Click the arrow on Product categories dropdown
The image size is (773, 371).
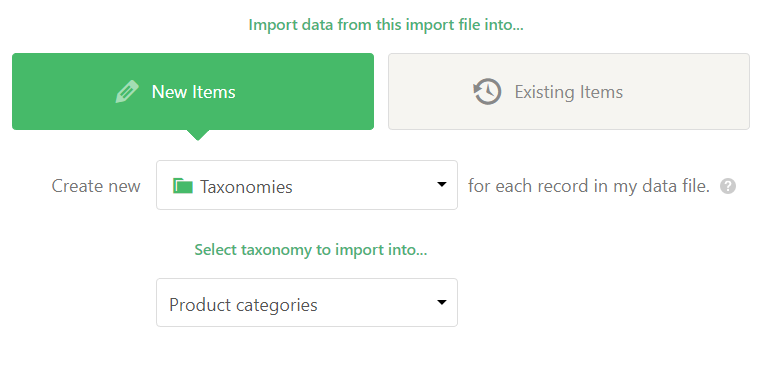click(442, 302)
